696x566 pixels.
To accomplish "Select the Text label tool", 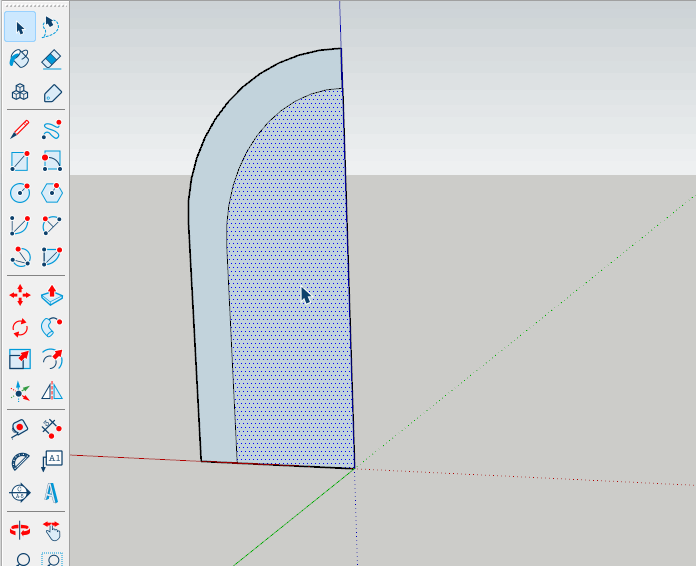I will point(51,461).
